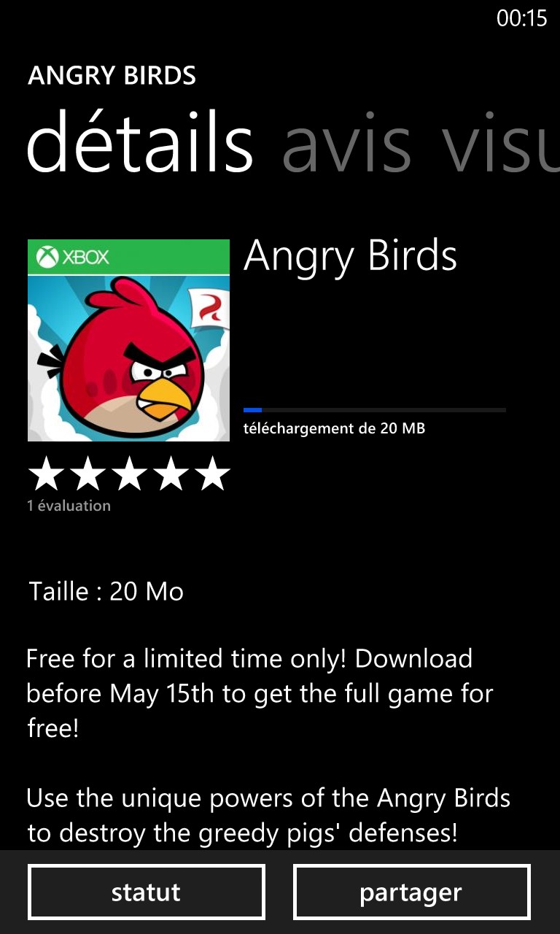Tap the "ANGRY BIRDS" page header
Viewport: 560px width, 934px height.
pos(112,76)
